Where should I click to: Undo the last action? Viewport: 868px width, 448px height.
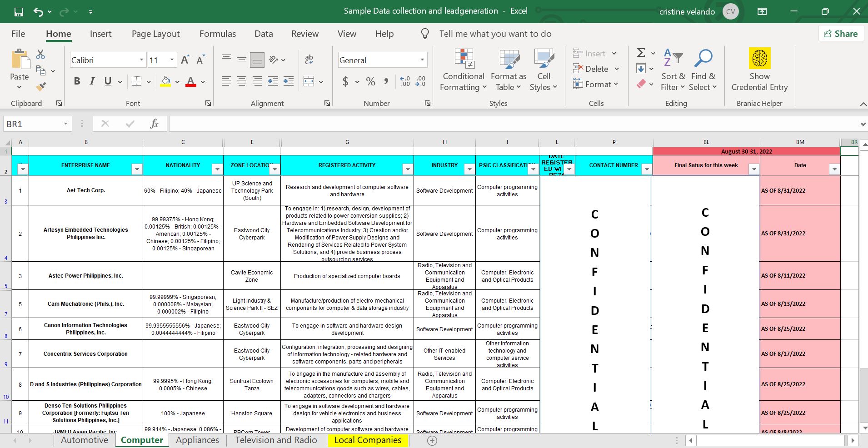(x=38, y=12)
